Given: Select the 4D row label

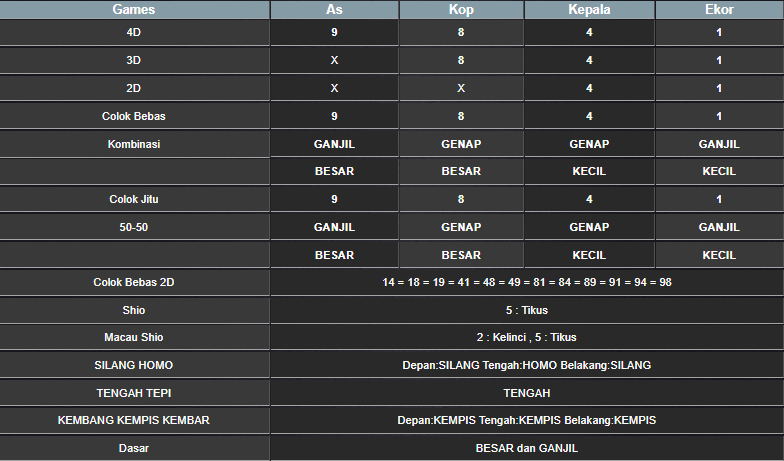Looking at the screenshot, I should point(134,32).
